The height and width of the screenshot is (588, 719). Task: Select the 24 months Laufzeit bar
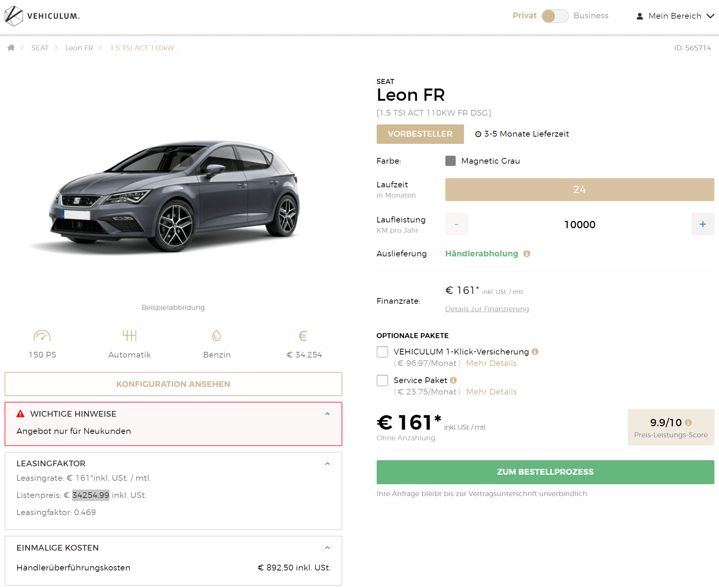pyautogui.click(x=580, y=190)
